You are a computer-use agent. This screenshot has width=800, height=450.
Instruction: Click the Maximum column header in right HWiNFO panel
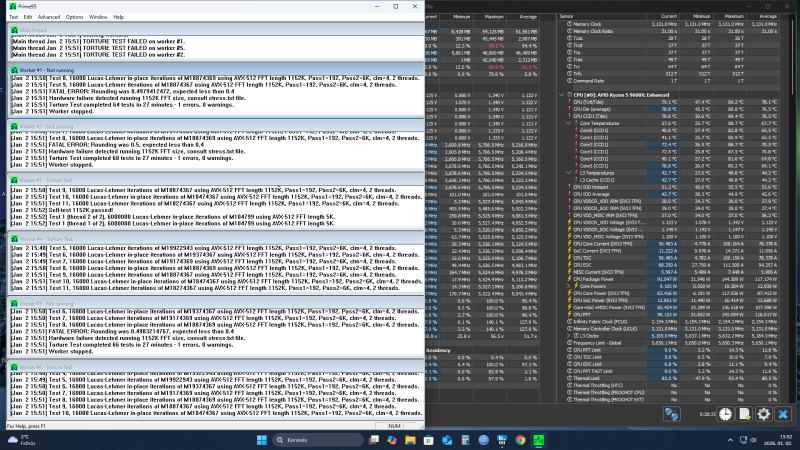click(730, 16)
